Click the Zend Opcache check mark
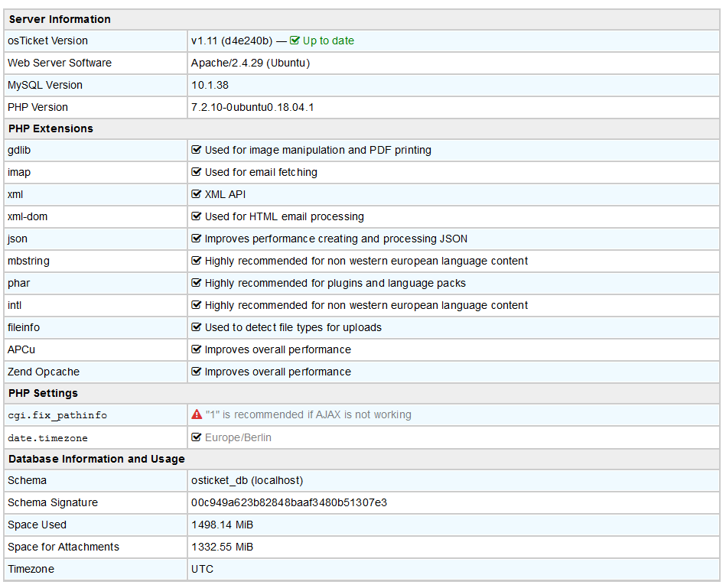Viewport: 726px width, 588px height. click(x=197, y=372)
